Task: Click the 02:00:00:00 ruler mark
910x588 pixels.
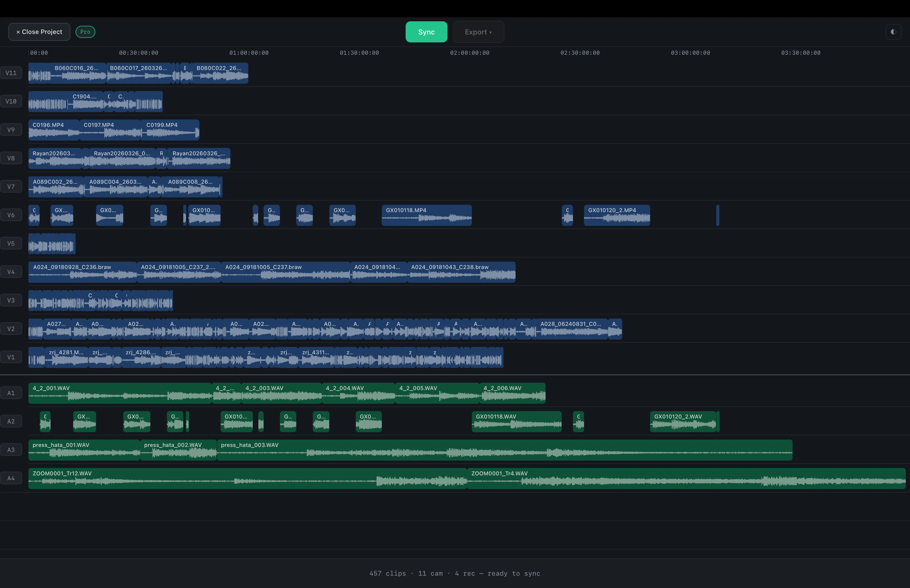Action: pyautogui.click(x=470, y=53)
